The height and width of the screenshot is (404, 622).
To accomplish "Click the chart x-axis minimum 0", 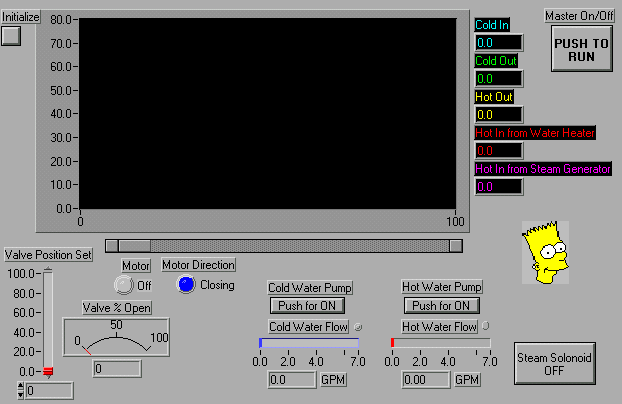I will pyautogui.click(x=80, y=221).
